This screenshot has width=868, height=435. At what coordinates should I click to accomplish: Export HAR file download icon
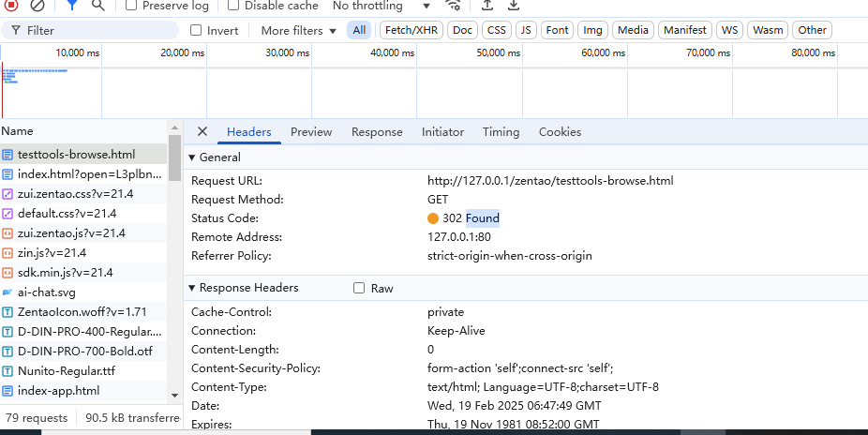pyautogui.click(x=514, y=6)
